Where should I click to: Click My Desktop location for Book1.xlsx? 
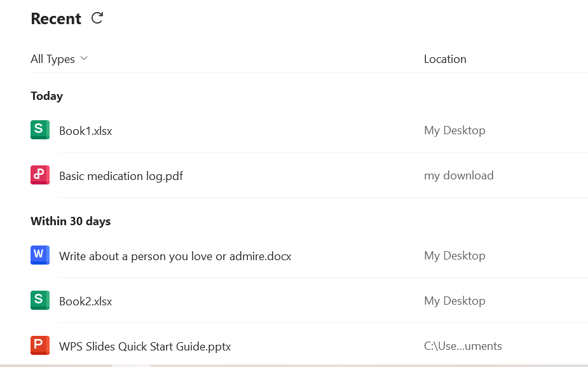click(x=455, y=130)
